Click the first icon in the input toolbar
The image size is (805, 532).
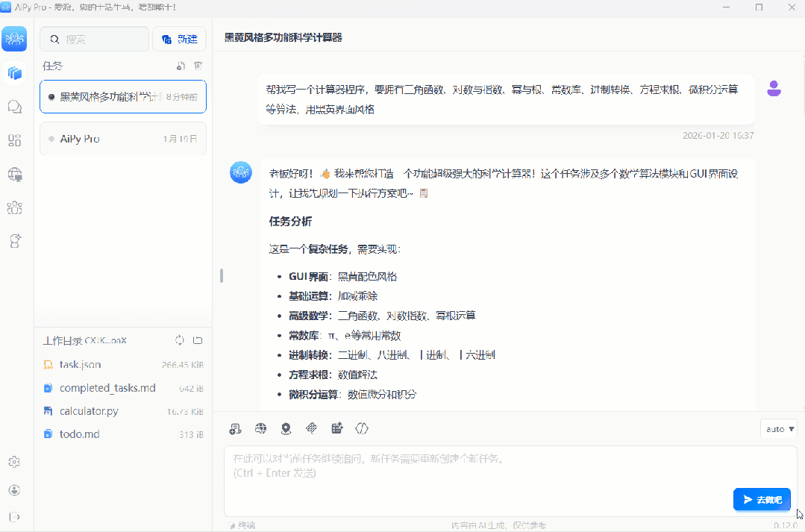coord(235,429)
